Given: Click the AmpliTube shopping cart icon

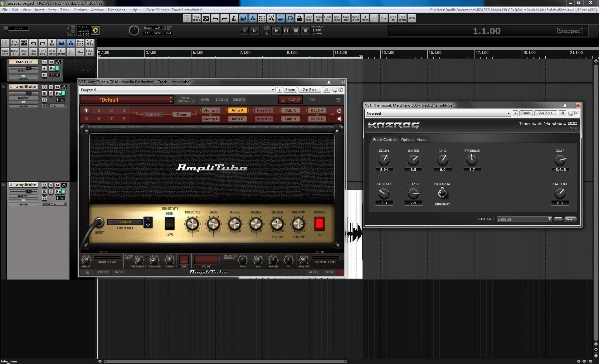Looking at the screenshot, I should click(x=338, y=100).
